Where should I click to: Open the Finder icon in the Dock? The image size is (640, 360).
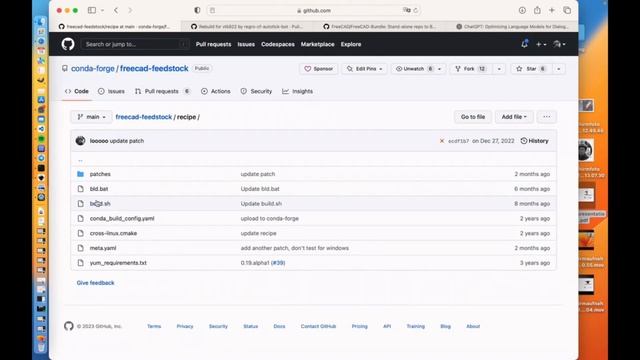click(41, 22)
